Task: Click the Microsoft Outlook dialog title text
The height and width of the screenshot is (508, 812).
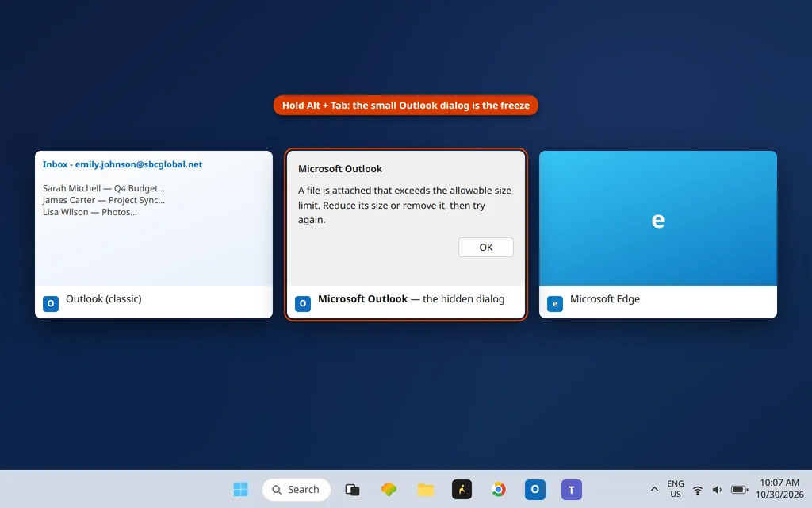Action: pos(339,169)
